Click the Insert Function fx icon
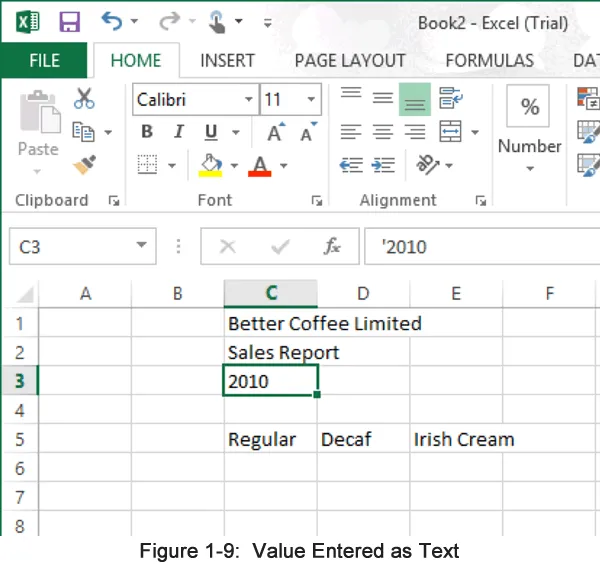Viewport: 600px width, 569px height. [332, 246]
